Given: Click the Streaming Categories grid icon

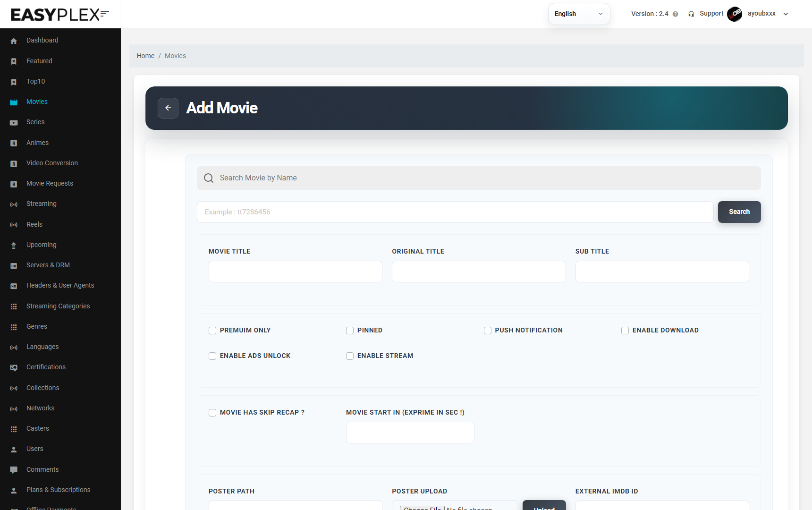Looking at the screenshot, I should pos(14,306).
